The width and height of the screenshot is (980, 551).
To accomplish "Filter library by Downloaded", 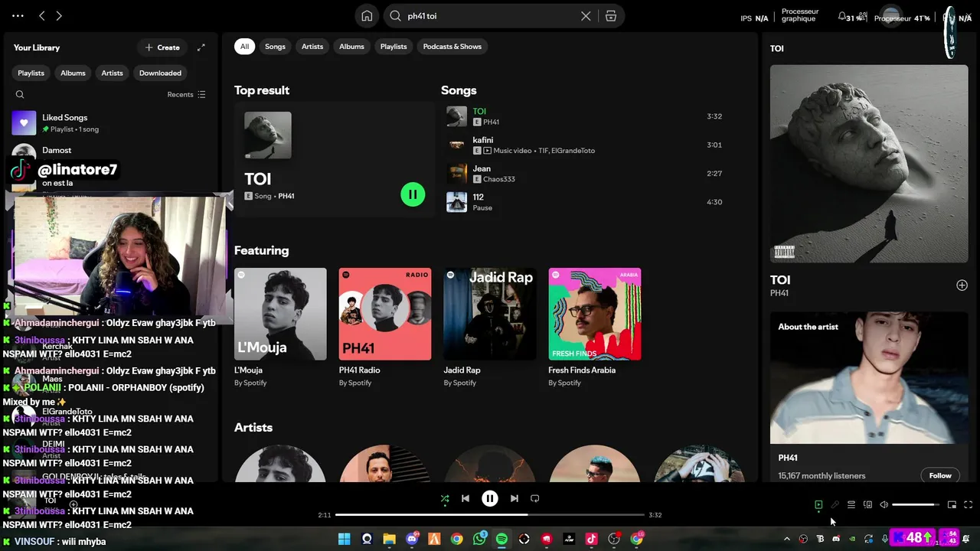I will tap(160, 73).
